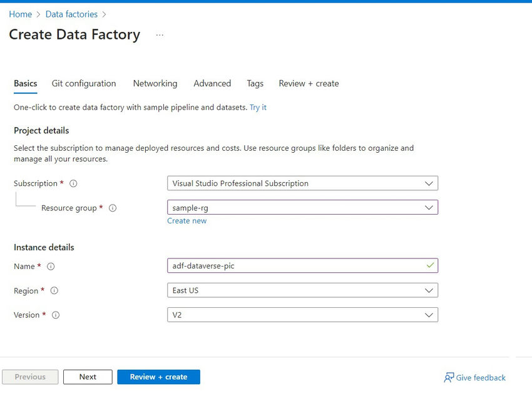Select the Advanced tab
Screen dimensions: 532x403
point(212,83)
